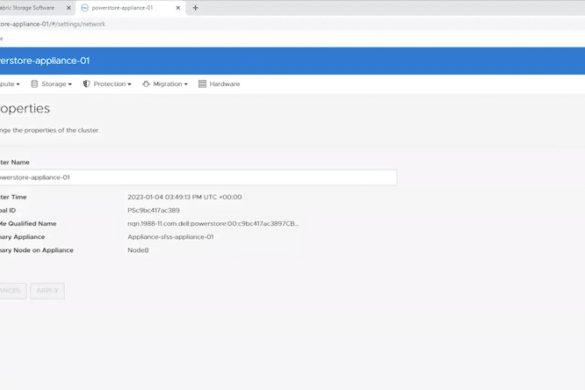Open the Compute menu dropdown
585x390 pixels.
click(10, 84)
